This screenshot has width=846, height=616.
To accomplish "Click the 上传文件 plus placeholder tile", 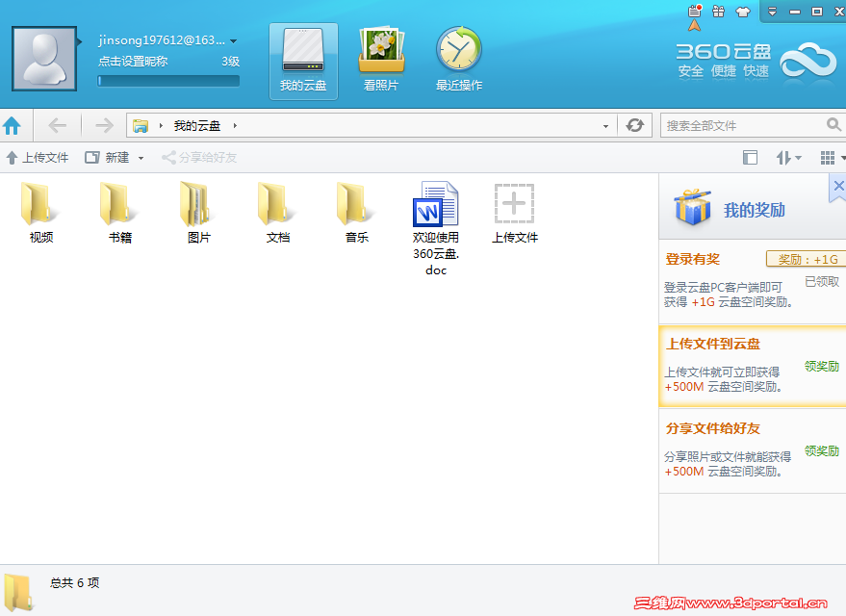I will point(515,213).
